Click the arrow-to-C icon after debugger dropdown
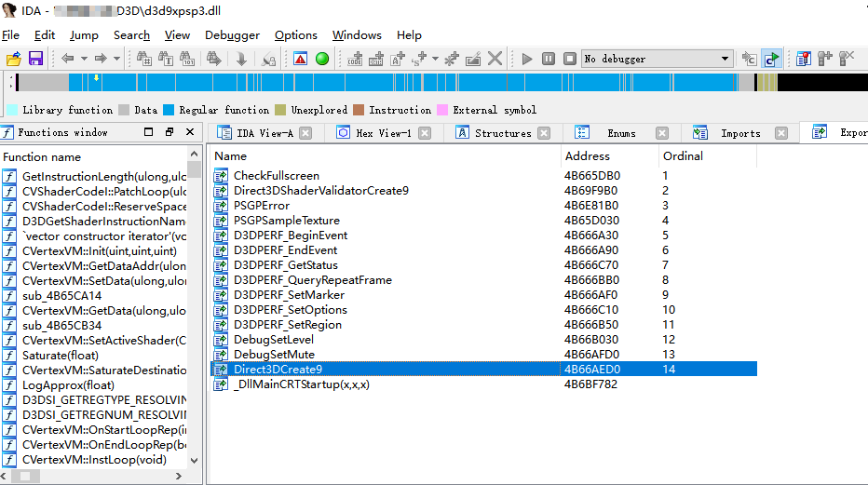This screenshot has height=485, width=868. point(749,59)
